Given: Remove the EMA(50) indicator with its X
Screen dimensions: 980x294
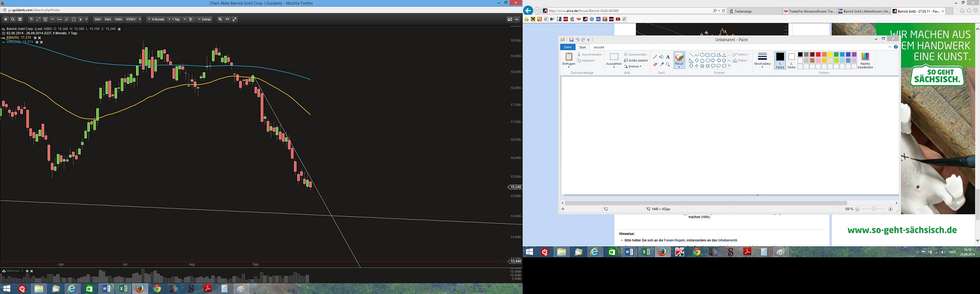Looking at the screenshot, I should tap(39, 38).
